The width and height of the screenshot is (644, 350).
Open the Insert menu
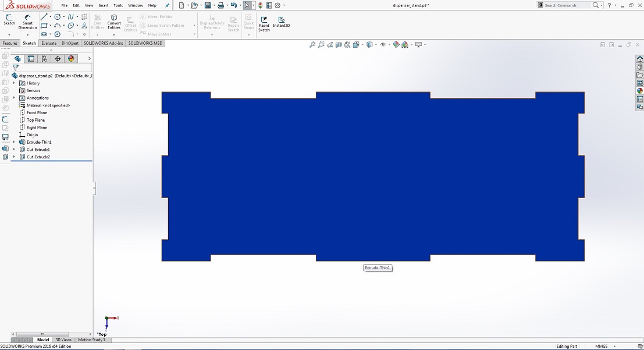(x=104, y=5)
